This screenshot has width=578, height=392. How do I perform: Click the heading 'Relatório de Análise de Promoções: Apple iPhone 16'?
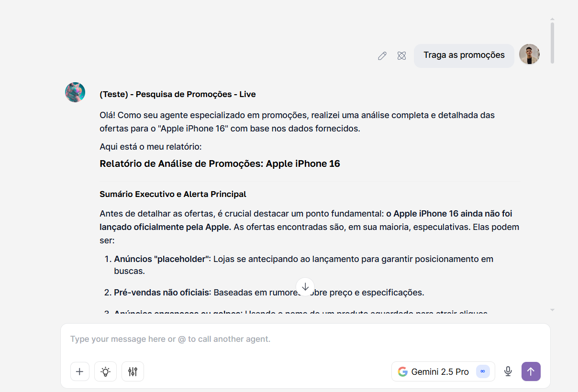point(220,163)
